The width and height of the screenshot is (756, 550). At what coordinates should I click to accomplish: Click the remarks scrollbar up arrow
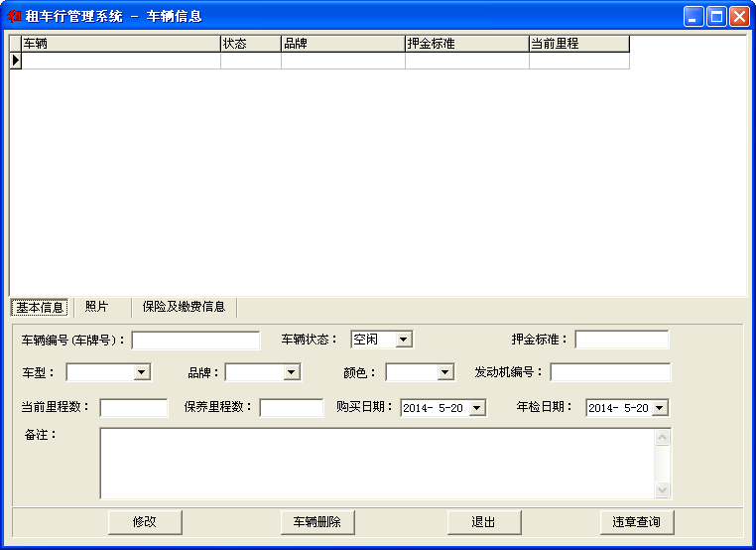click(x=663, y=438)
